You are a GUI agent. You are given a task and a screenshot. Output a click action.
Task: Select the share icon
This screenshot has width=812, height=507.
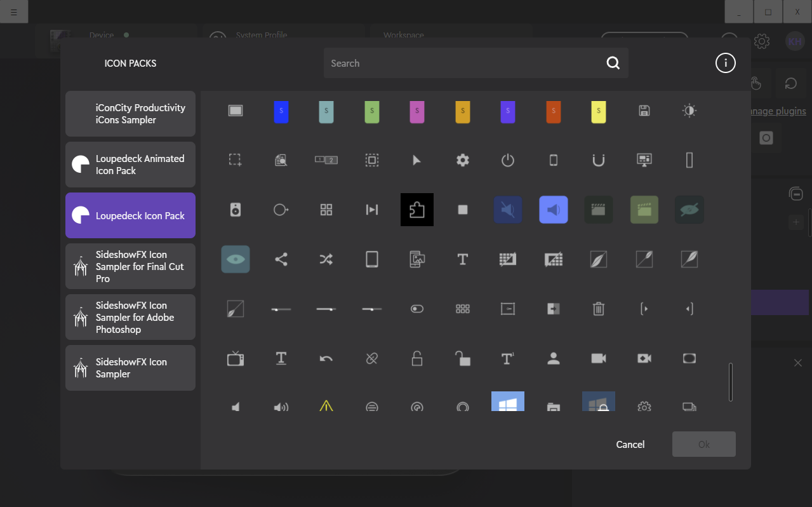click(281, 259)
